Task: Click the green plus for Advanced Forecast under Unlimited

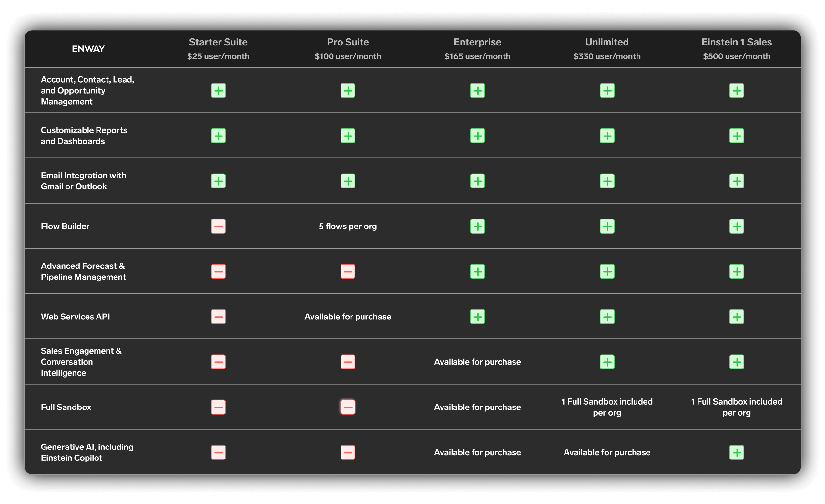Action: click(607, 271)
